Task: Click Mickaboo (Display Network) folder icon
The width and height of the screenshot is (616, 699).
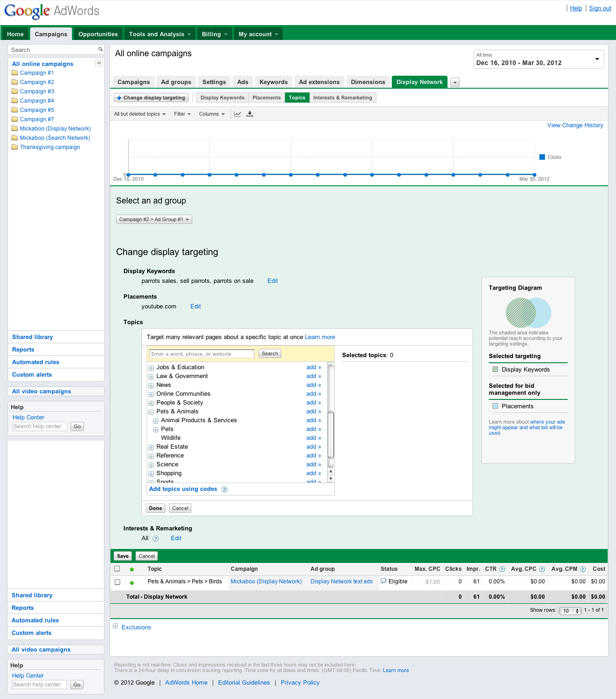Action: click(15, 129)
